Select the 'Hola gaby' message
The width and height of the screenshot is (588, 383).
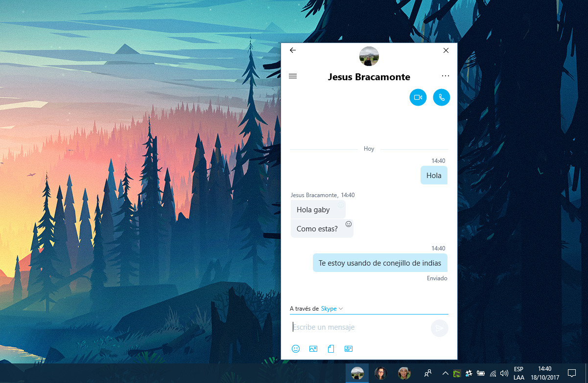318,210
